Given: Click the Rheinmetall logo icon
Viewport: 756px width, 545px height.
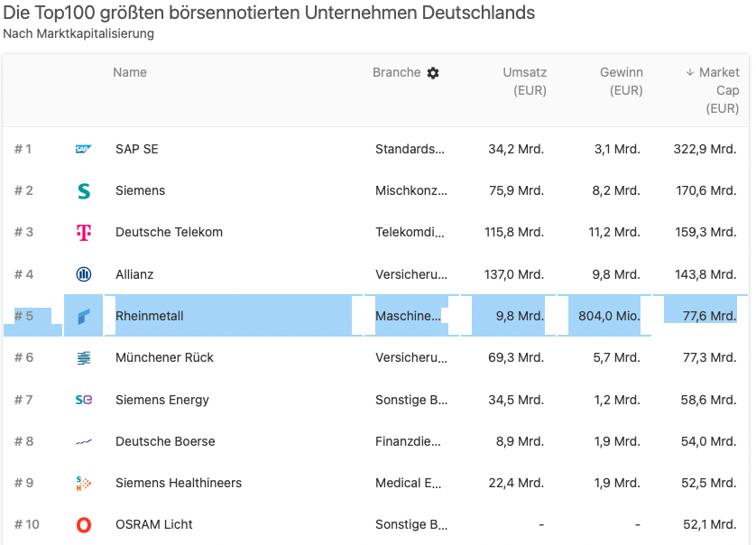Looking at the screenshot, I should click(x=84, y=317).
